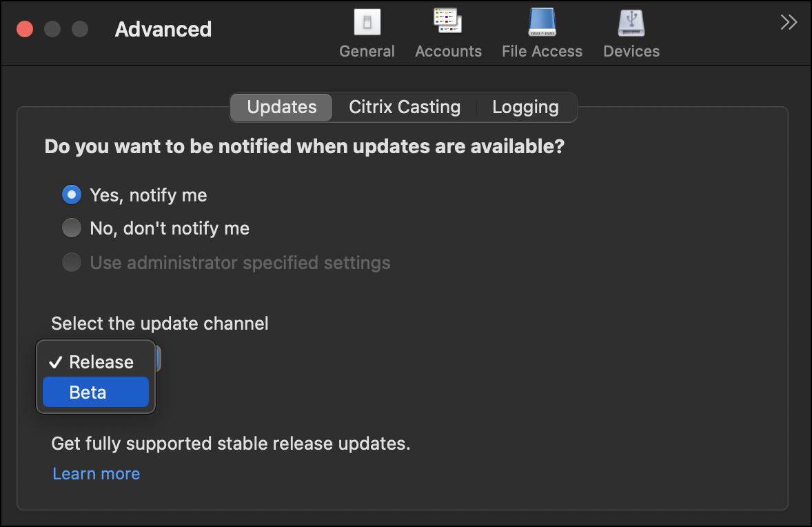
Task: Show more toolbar items via double chevron
Action: pyautogui.click(x=788, y=22)
